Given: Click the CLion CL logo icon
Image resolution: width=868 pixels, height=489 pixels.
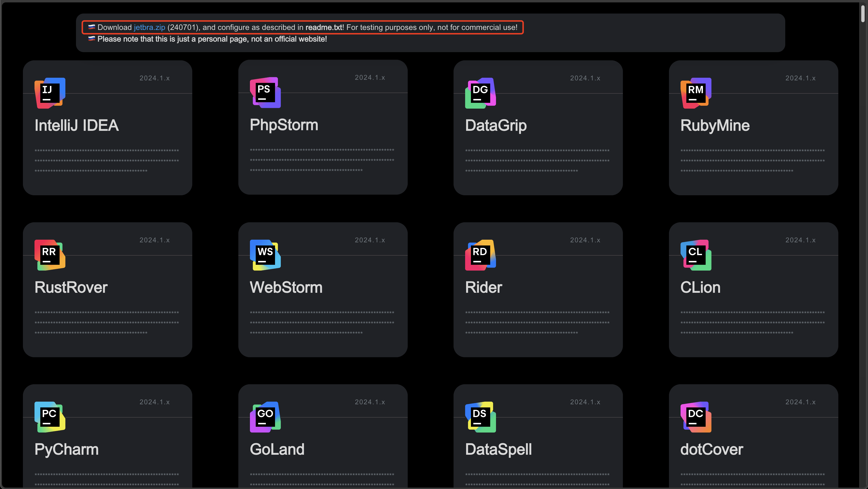Looking at the screenshot, I should pyautogui.click(x=696, y=255).
